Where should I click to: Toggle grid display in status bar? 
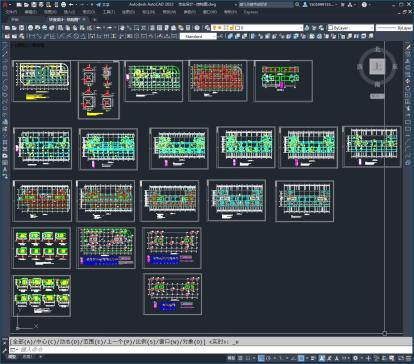coord(240,358)
